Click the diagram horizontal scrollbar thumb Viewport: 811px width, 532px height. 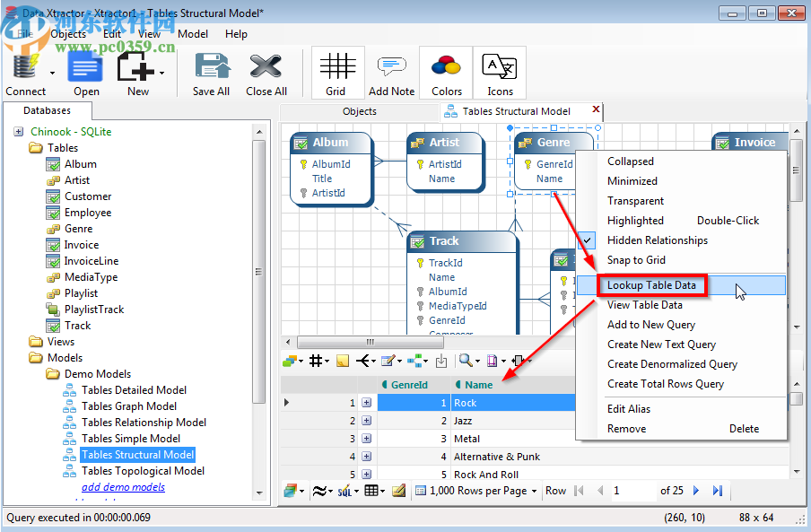(367, 343)
